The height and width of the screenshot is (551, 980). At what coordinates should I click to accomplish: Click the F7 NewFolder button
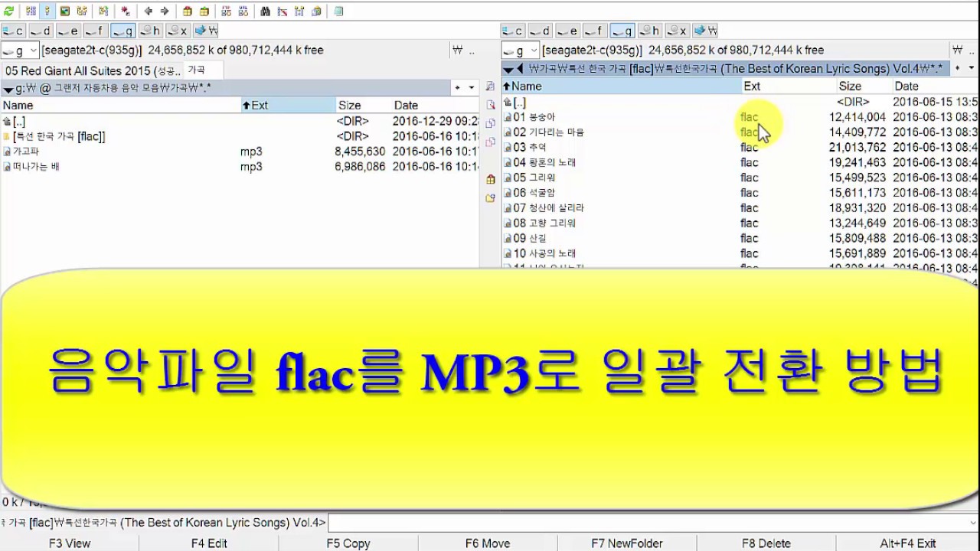point(627,543)
